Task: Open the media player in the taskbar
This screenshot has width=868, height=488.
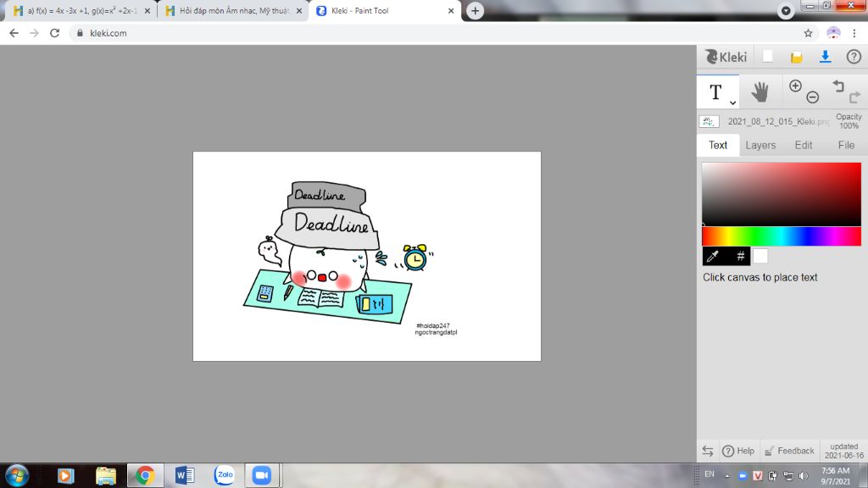Action: coord(65,475)
